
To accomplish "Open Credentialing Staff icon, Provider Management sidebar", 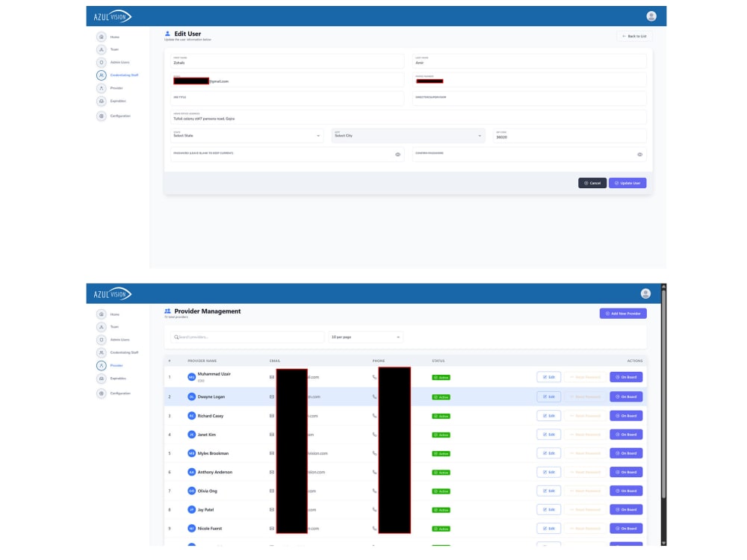I will 101,353.
